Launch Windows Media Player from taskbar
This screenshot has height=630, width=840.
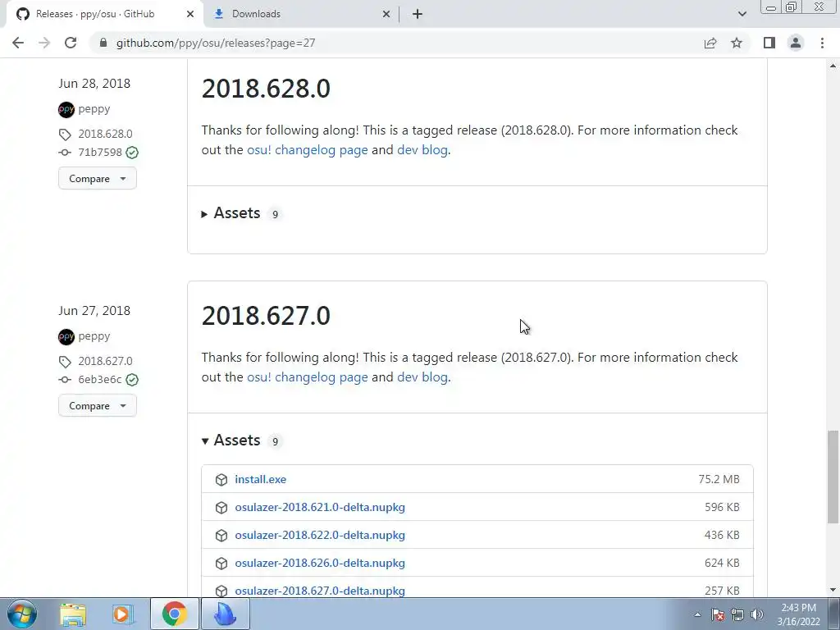pos(122,614)
